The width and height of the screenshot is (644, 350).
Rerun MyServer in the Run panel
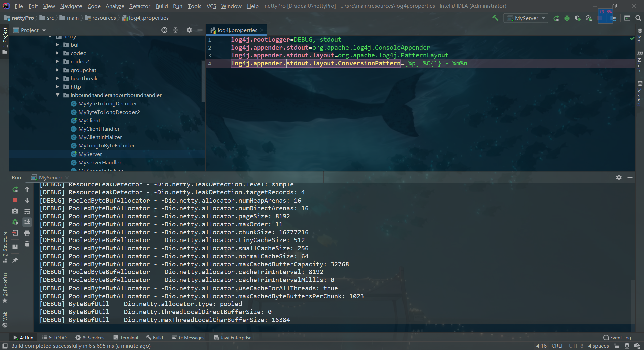15,189
